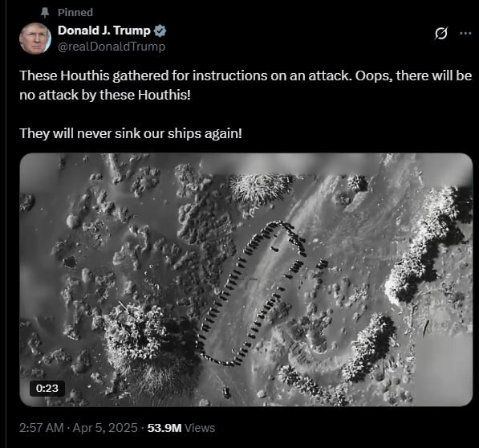
Task: Click the 0:23 video duration badge
Action: pos(47,388)
